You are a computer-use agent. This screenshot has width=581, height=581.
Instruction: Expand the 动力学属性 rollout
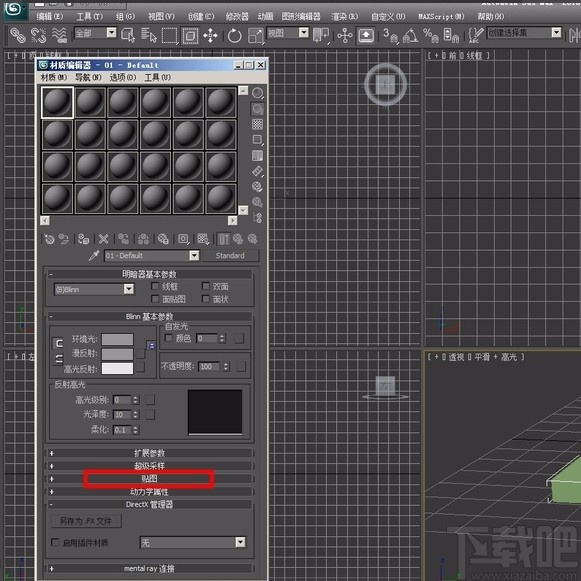[149, 492]
